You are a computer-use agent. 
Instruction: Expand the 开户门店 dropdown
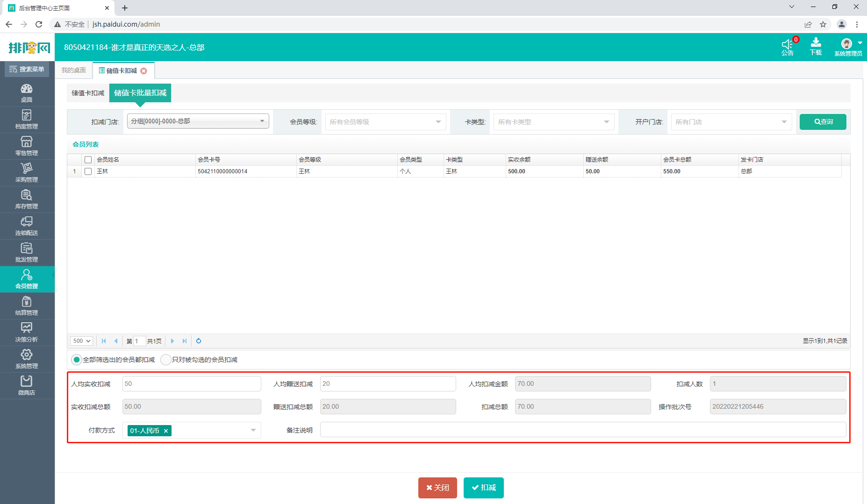coord(731,122)
